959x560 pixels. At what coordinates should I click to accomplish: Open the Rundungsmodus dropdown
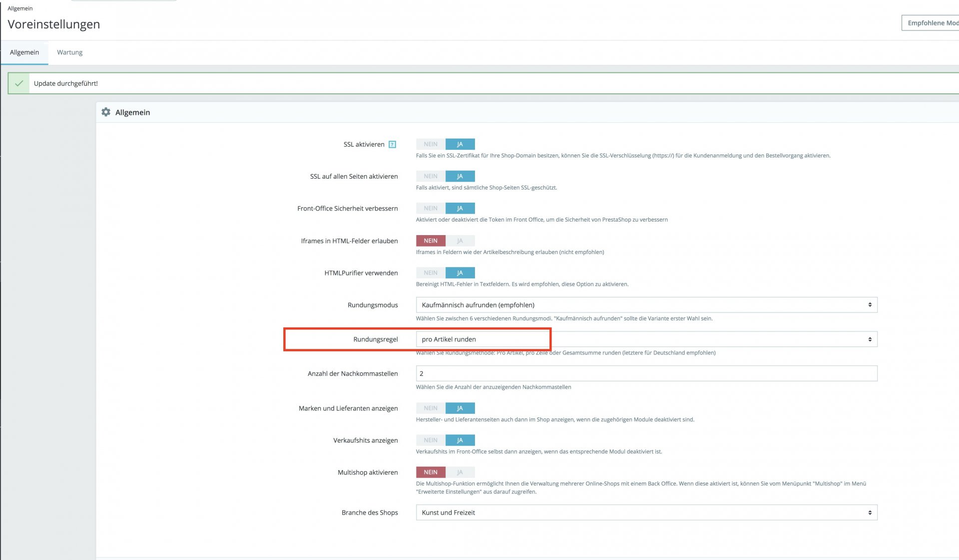pos(646,305)
